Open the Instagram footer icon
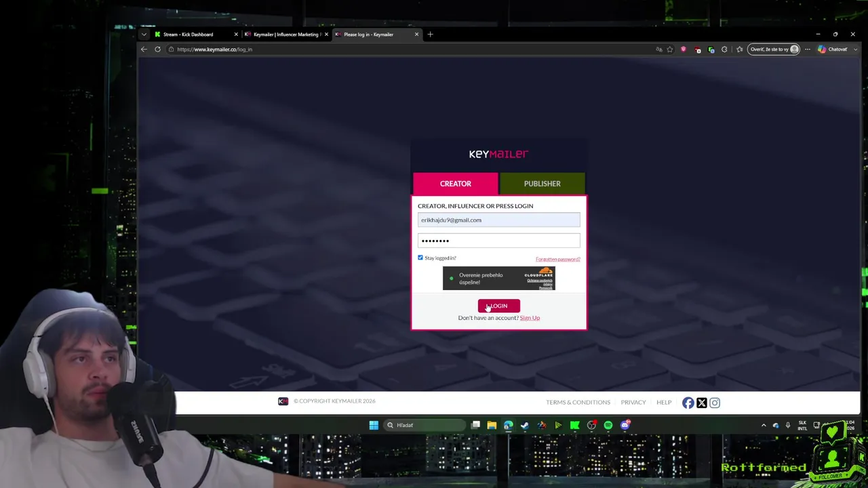 click(715, 403)
